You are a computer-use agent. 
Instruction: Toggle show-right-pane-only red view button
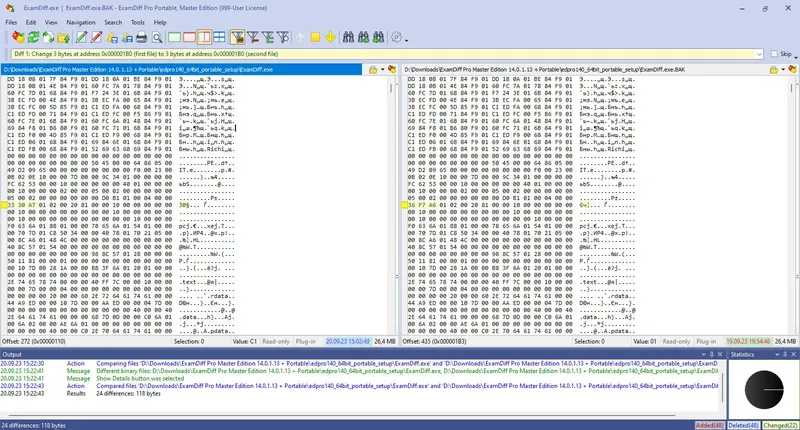(x=189, y=37)
